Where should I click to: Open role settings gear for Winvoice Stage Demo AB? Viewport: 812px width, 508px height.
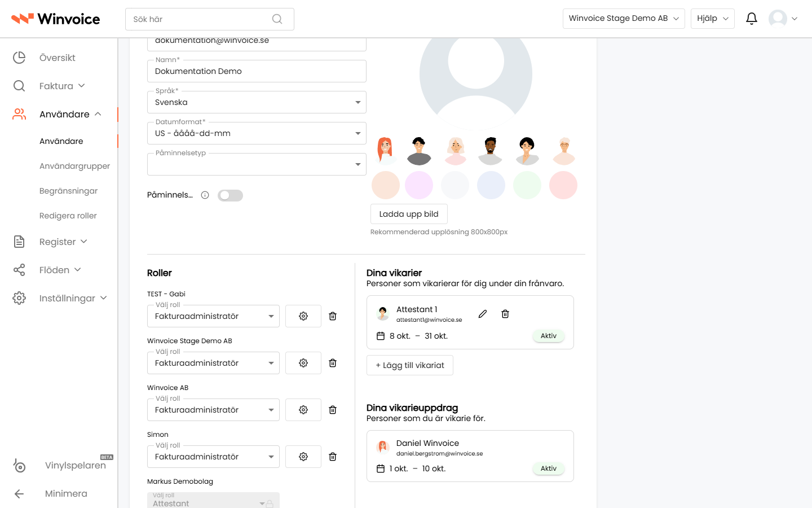pos(303,363)
